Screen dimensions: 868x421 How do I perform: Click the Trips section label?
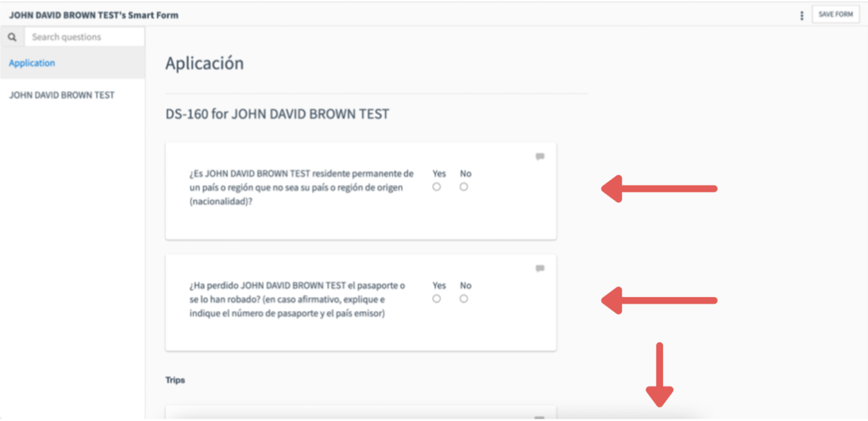pos(175,380)
